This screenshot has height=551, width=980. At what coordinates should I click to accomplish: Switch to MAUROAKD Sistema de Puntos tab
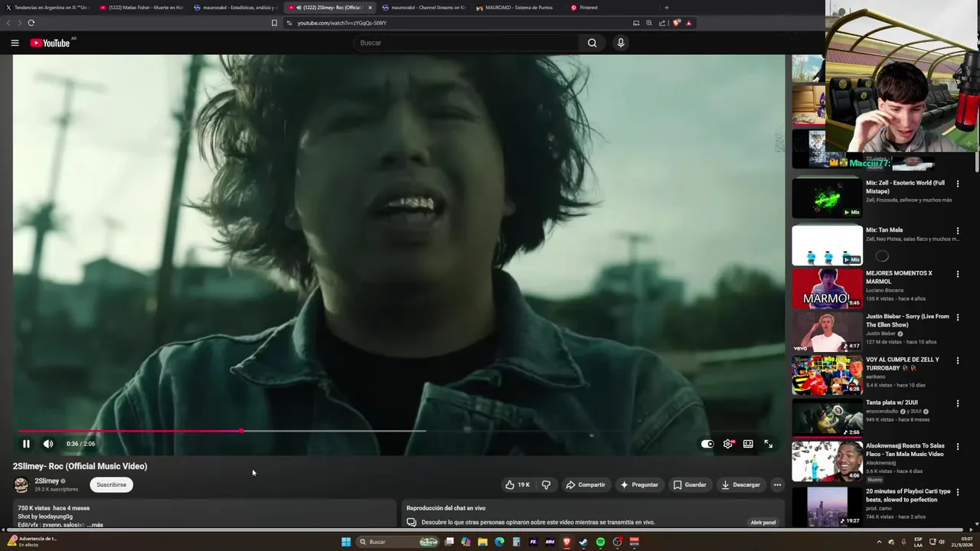517,8
